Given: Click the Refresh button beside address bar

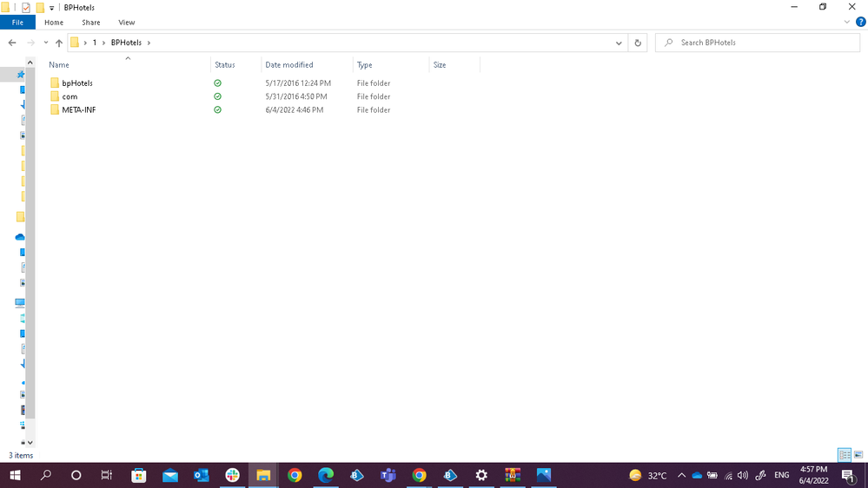Looking at the screenshot, I should [639, 43].
